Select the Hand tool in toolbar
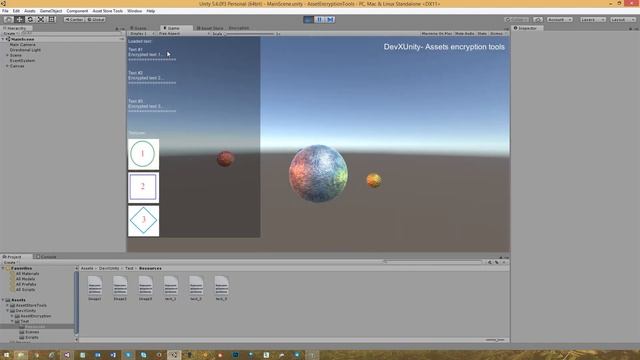 tap(8, 19)
